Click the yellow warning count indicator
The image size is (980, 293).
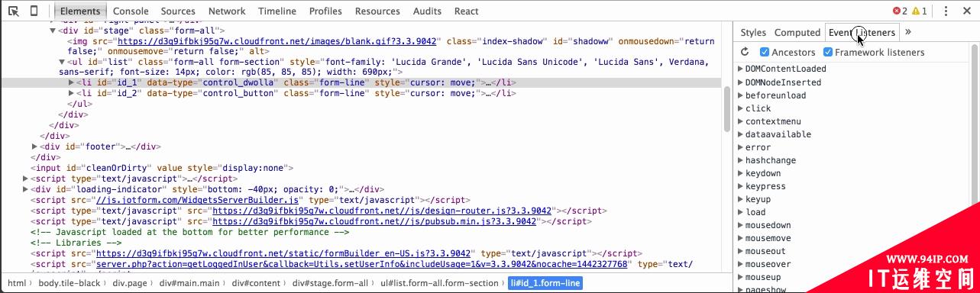(x=919, y=11)
